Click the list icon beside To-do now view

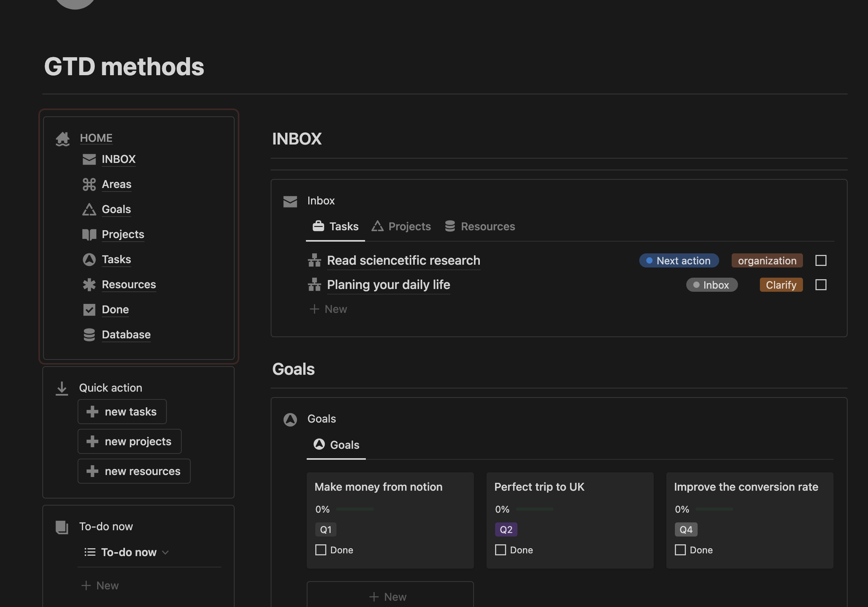(90, 552)
